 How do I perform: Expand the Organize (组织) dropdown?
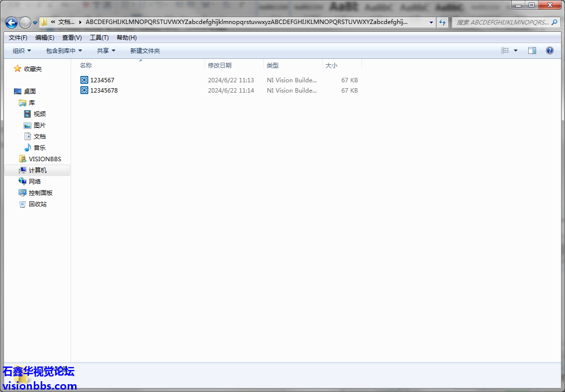tap(22, 50)
